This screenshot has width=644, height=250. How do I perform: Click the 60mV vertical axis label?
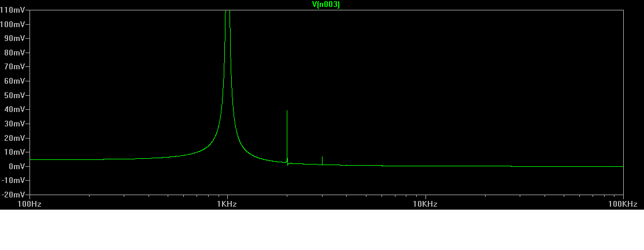pos(15,81)
